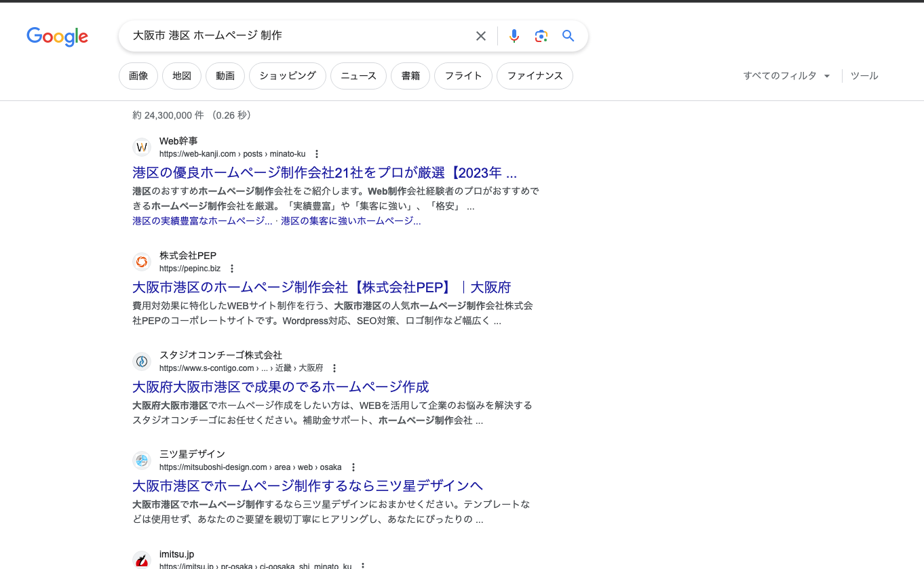Open Google Lens image search icon
The width and height of the screenshot is (924, 569).
pyautogui.click(x=541, y=36)
